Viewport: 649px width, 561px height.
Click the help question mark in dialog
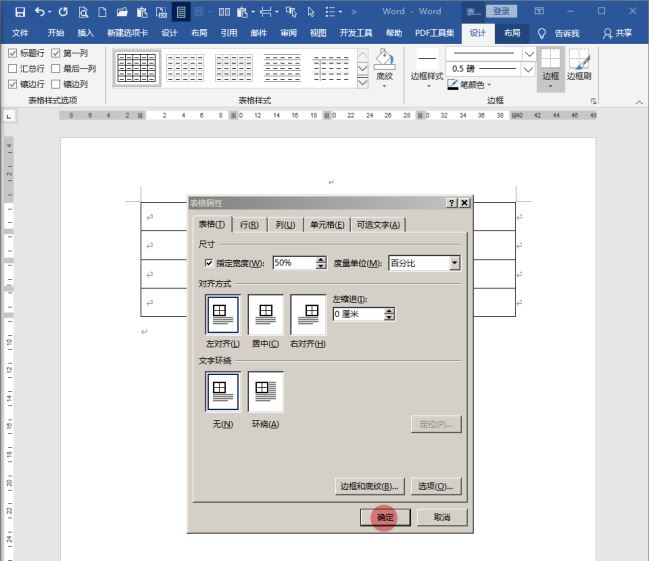pos(452,203)
